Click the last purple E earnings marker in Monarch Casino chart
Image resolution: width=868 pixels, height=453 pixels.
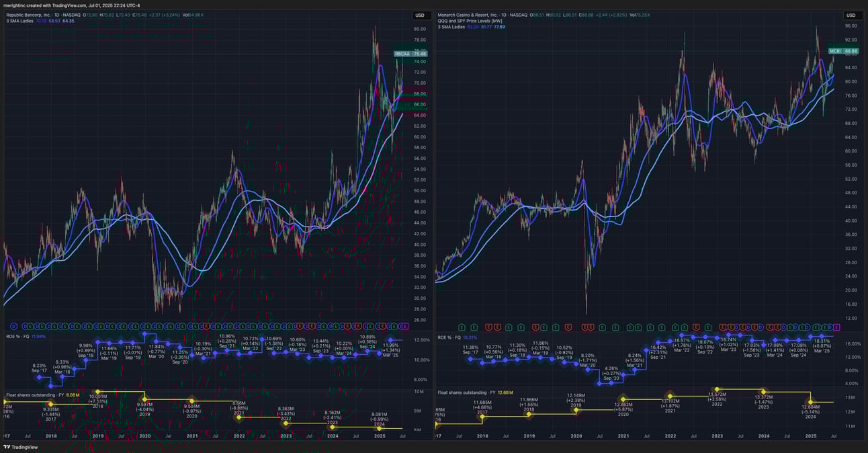pyautogui.click(x=836, y=327)
